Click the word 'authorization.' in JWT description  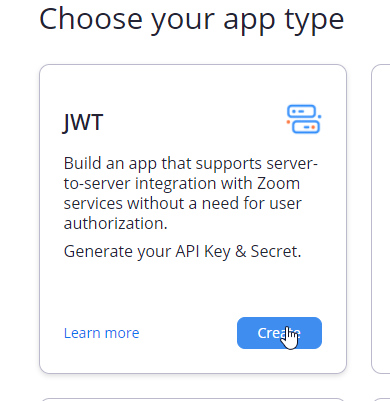click(x=115, y=223)
